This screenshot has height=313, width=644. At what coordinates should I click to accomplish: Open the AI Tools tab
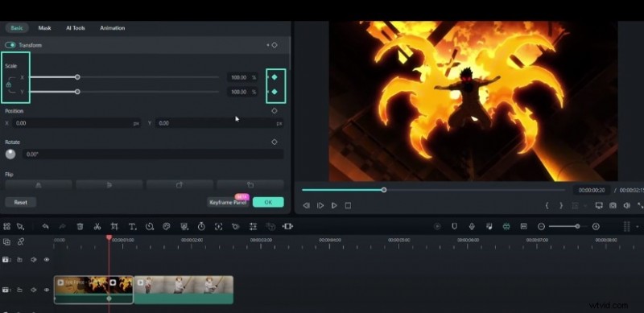pyautogui.click(x=76, y=28)
